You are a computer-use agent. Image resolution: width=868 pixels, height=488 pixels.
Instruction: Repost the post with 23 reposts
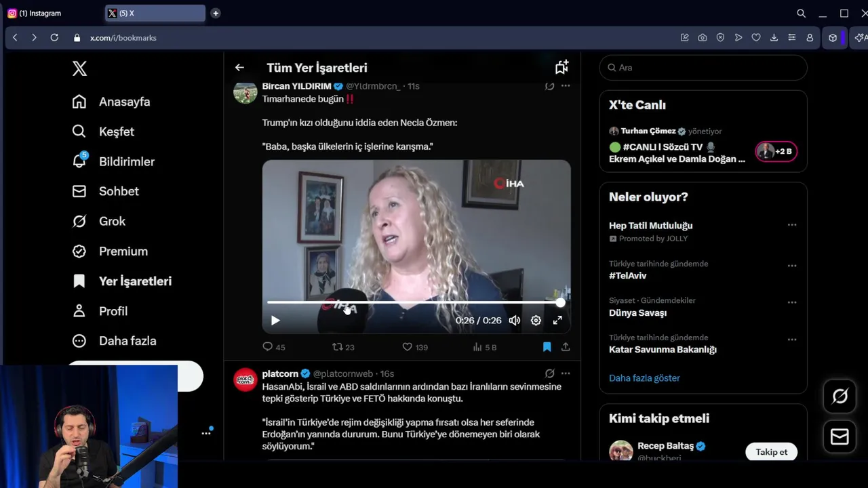(343, 347)
